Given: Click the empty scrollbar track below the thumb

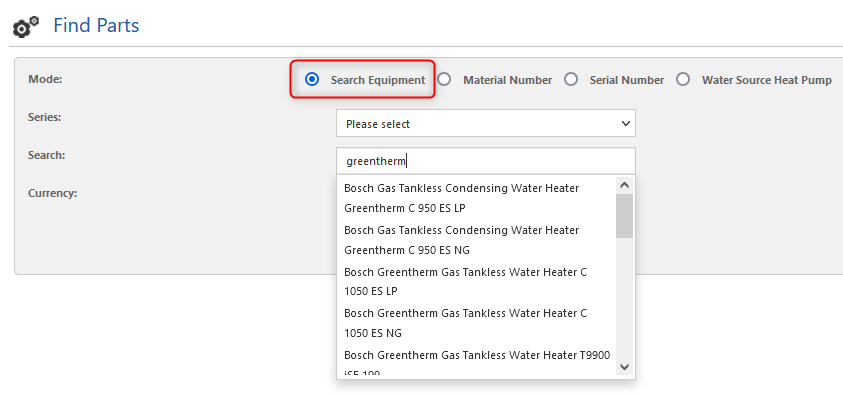Looking at the screenshot, I should (x=624, y=298).
